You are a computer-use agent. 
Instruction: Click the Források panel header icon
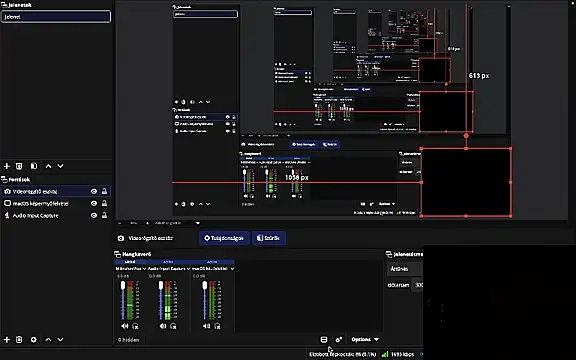(4, 179)
